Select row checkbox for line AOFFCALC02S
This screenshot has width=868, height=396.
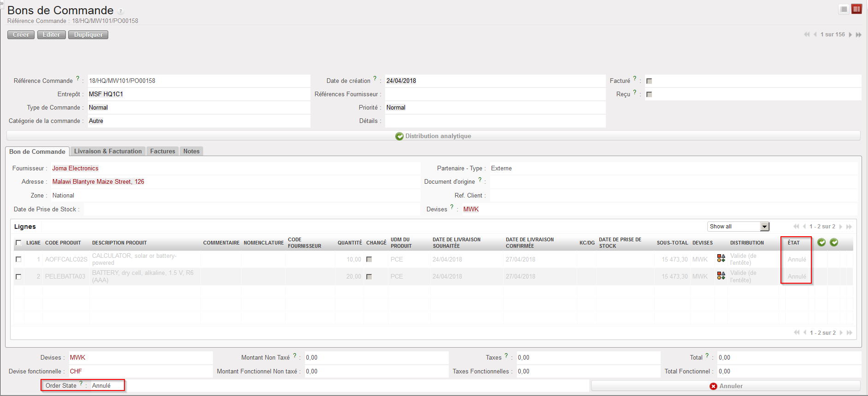coord(18,259)
